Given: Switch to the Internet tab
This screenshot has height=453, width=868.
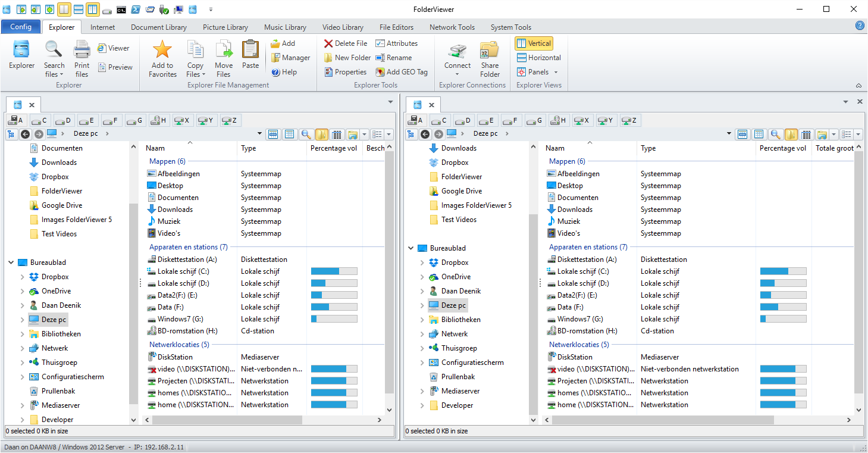Looking at the screenshot, I should pyautogui.click(x=103, y=27).
